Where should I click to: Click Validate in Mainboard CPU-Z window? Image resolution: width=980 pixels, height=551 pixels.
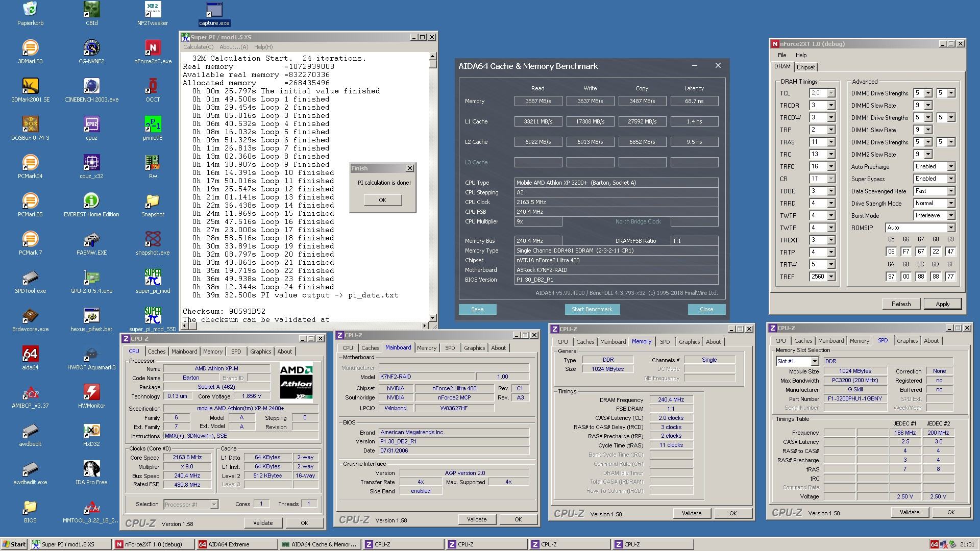point(477,519)
